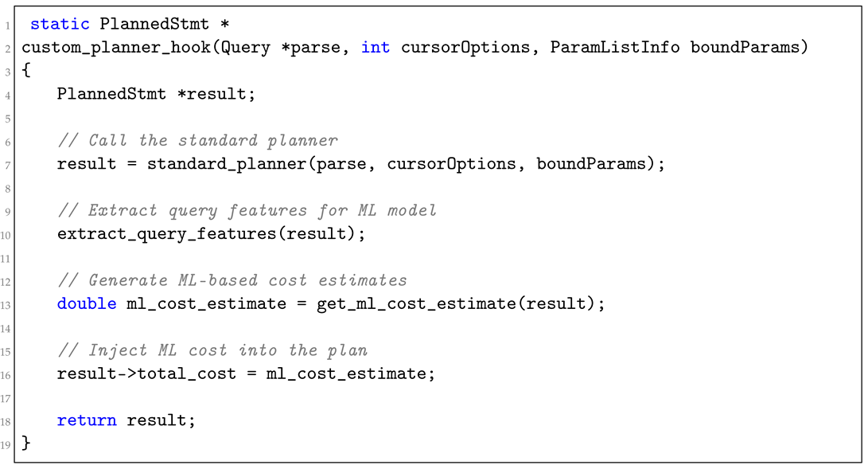The width and height of the screenshot is (868, 469).
Task: Click the comment "Extract query features for ML model"
Action: pos(247,211)
